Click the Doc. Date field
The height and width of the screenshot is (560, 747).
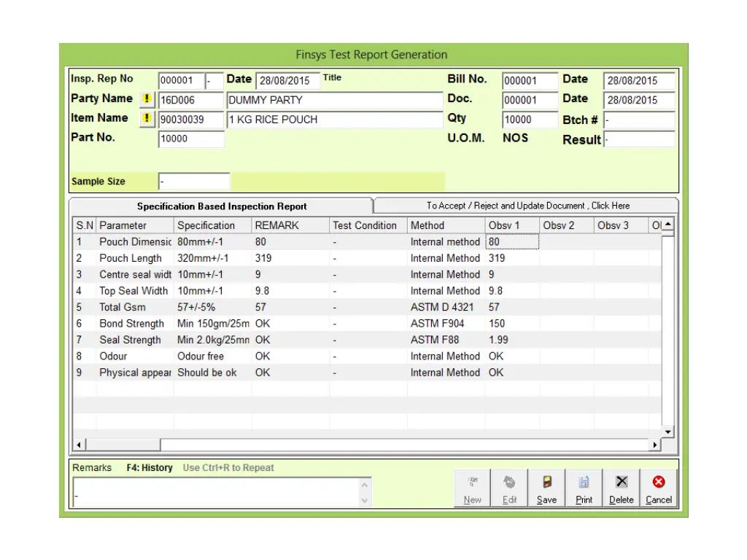click(x=639, y=100)
